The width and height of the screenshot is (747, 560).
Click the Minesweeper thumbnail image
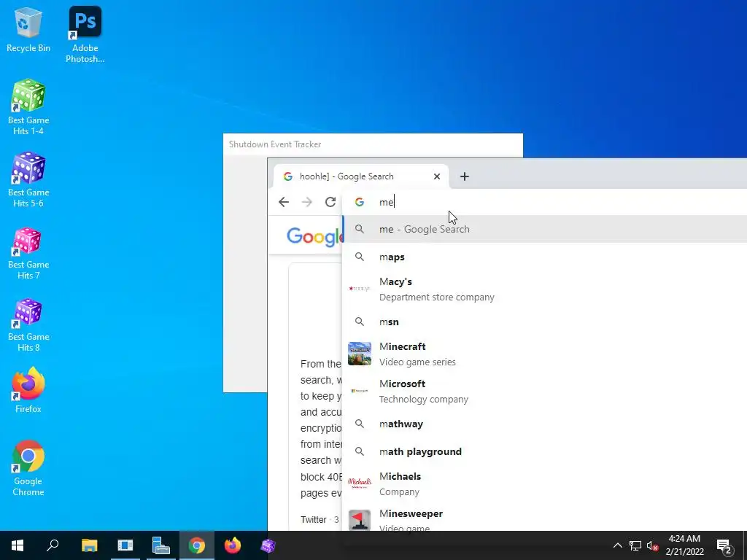(x=360, y=520)
